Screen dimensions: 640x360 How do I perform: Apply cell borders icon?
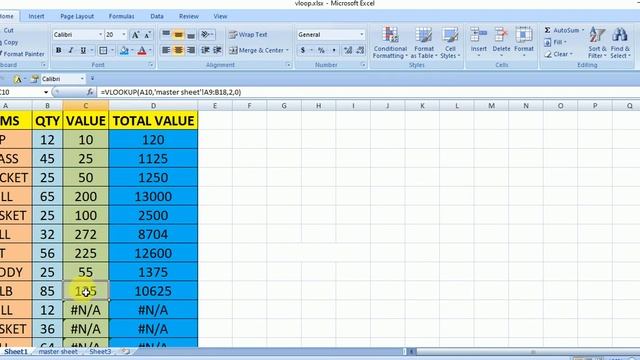tap(103, 51)
